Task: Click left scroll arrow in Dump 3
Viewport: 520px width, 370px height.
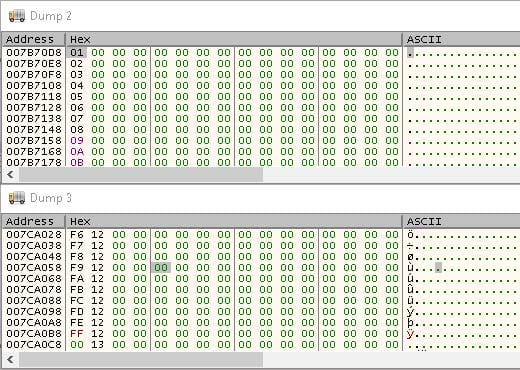Action: (10, 359)
